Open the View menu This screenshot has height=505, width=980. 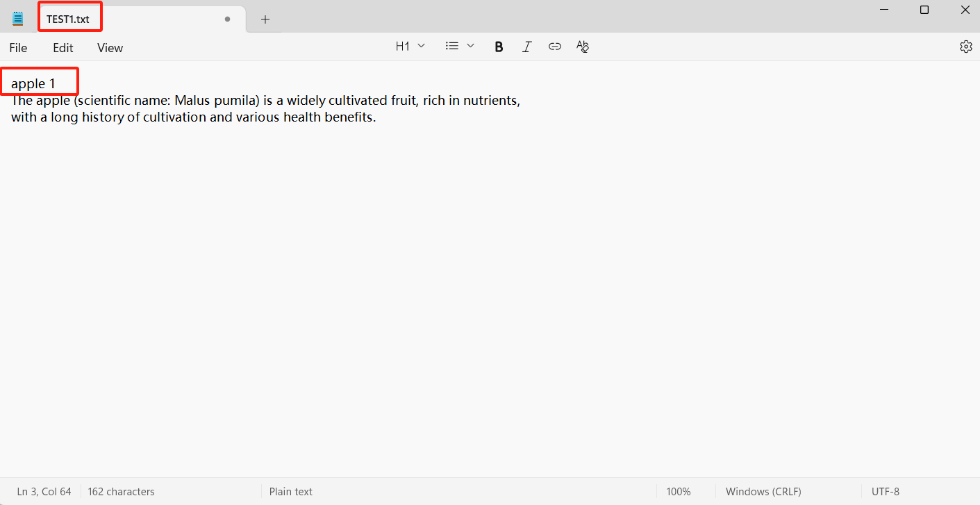(x=110, y=48)
